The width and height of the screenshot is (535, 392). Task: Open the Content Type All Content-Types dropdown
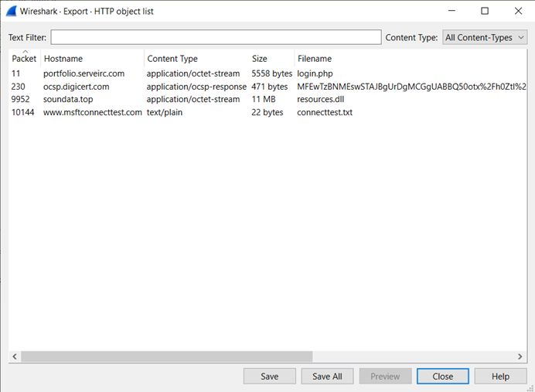pos(485,37)
